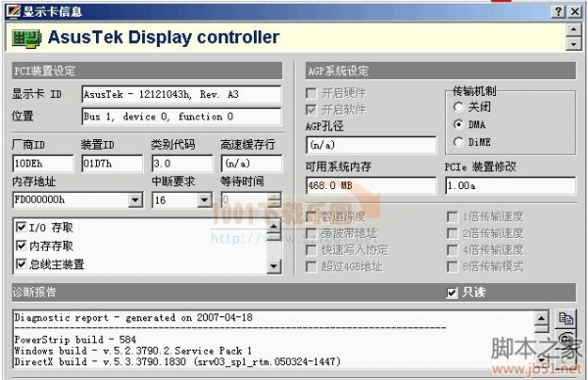
Task: Click the PCIe 装置修改 field 1.00a
Action: pos(511,185)
